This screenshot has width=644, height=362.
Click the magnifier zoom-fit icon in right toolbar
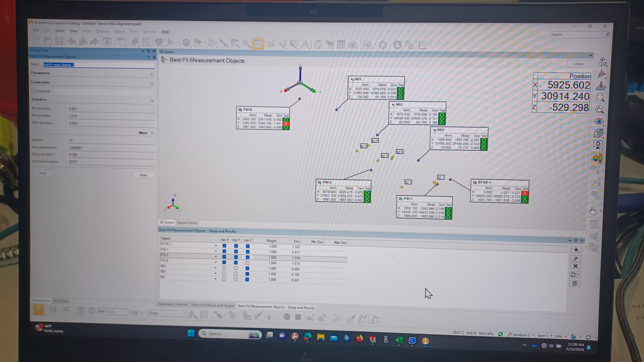point(600,97)
